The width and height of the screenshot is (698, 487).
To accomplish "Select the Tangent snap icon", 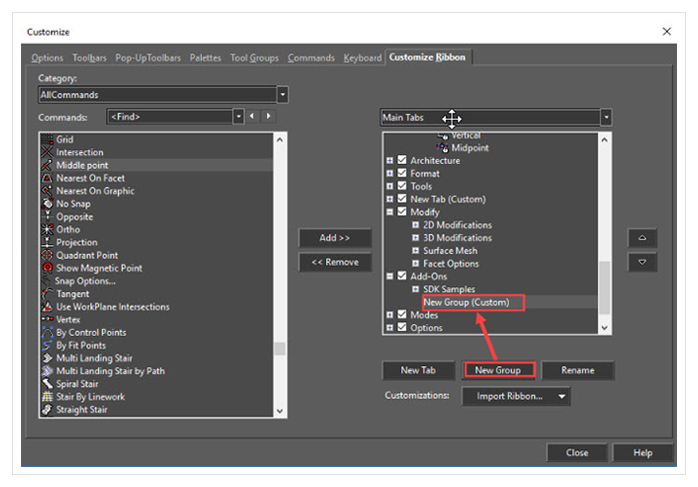I will [x=47, y=294].
